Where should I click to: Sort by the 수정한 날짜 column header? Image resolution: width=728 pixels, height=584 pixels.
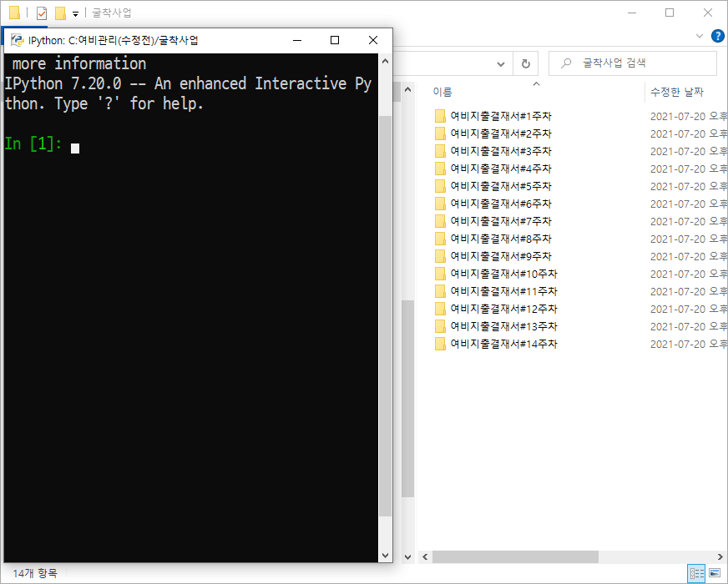point(677,92)
